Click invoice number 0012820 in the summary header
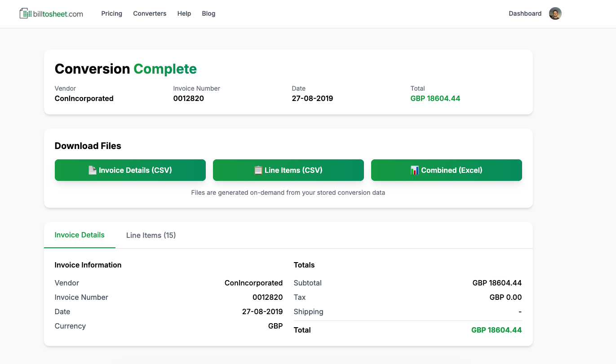 click(x=188, y=98)
